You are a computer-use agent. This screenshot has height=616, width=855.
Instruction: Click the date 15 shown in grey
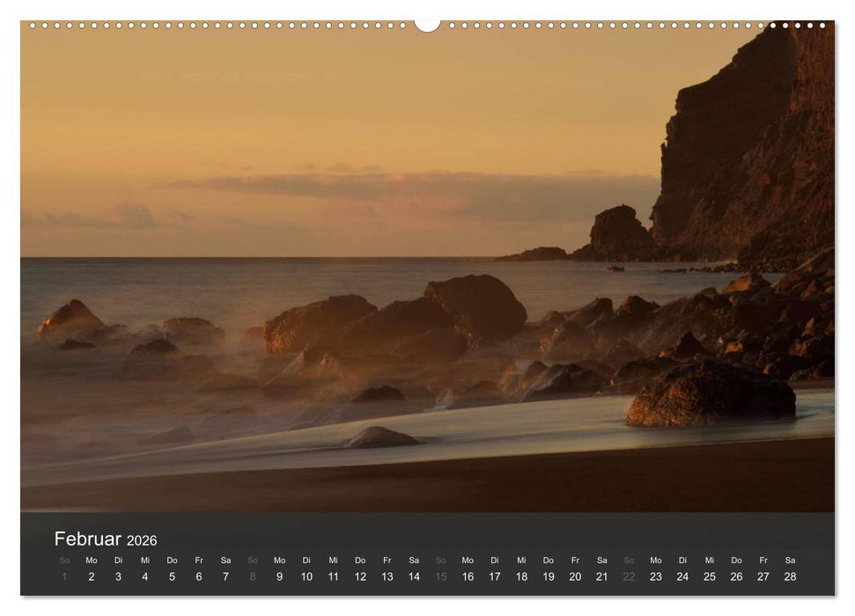[x=441, y=576]
